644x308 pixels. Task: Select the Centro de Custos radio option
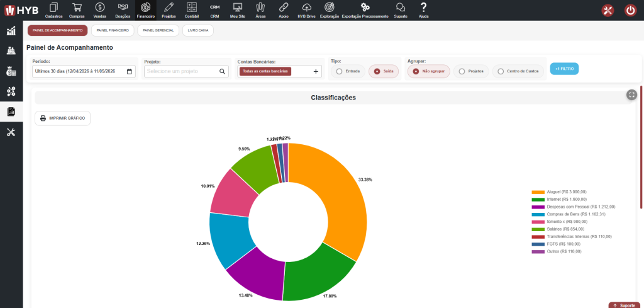pyautogui.click(x=518, y=71)
